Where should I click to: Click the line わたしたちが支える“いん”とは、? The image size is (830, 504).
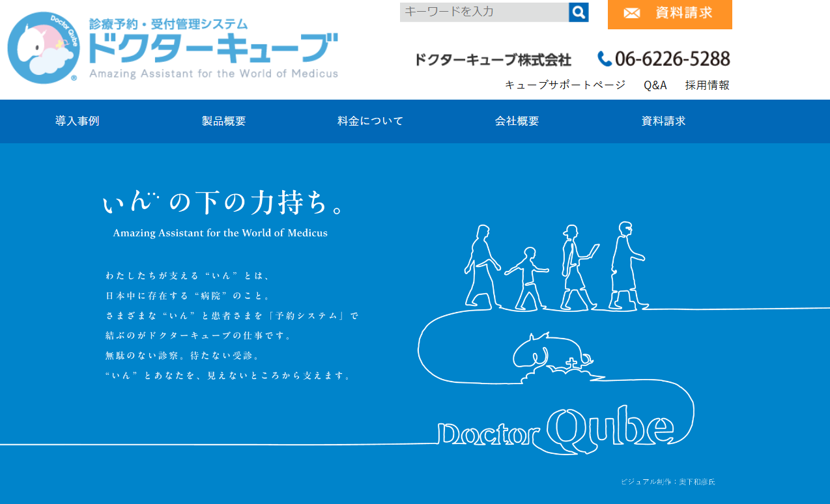tap(188, 275)
